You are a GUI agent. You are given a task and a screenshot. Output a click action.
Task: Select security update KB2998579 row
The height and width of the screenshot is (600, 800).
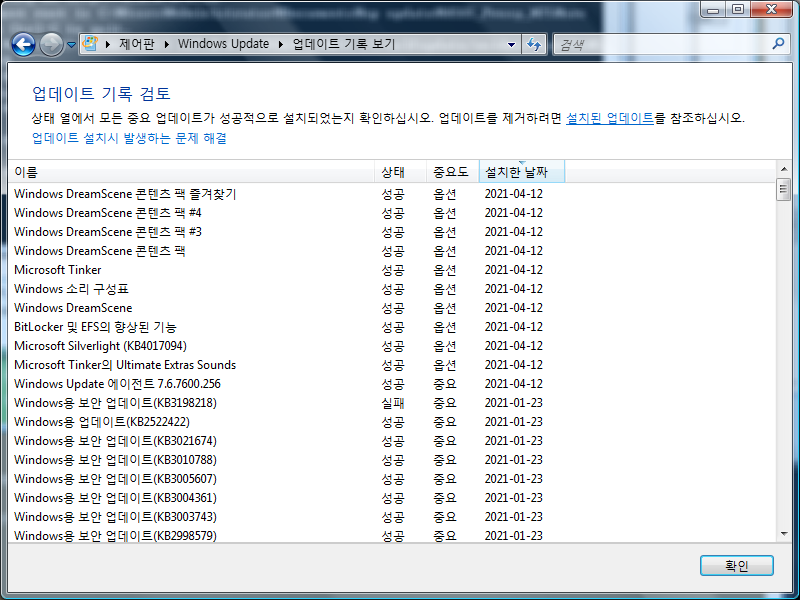(x=392, y=535)
